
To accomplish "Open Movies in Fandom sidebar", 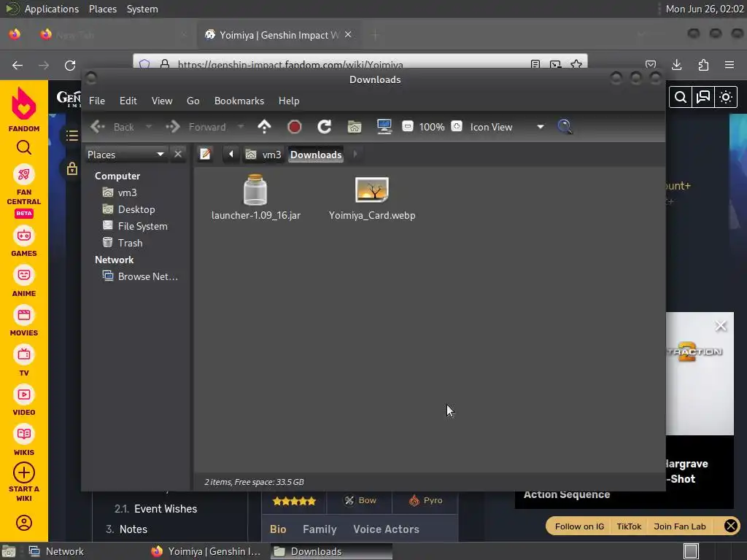I will tap(24, 322).
